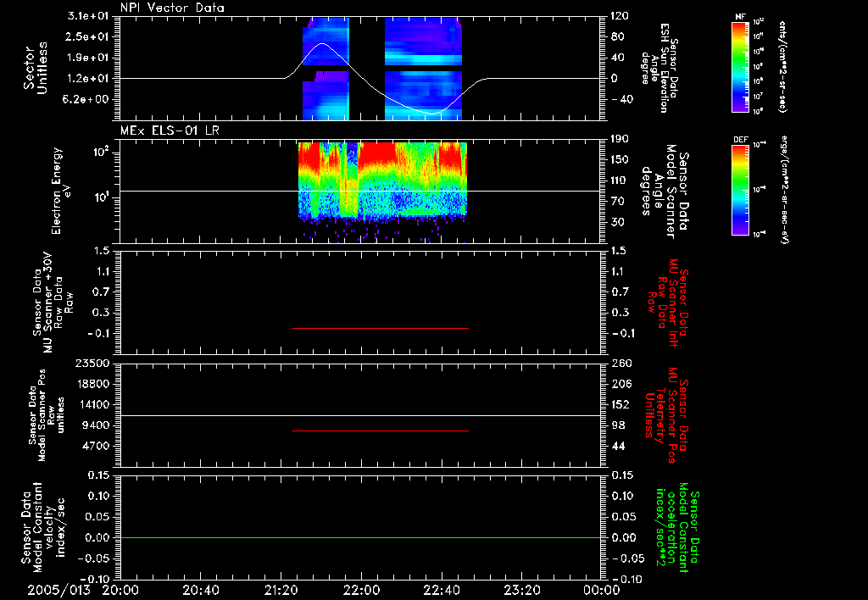The image size is (868, 600).
Task: Click the red line in the MU Scanner raw data panel
Action: point(381,328)
